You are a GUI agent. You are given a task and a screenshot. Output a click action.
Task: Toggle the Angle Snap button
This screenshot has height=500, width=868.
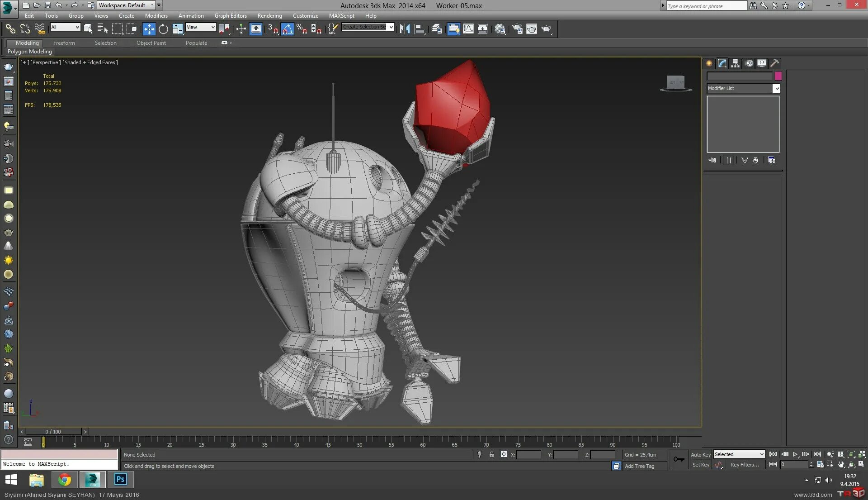288,29
